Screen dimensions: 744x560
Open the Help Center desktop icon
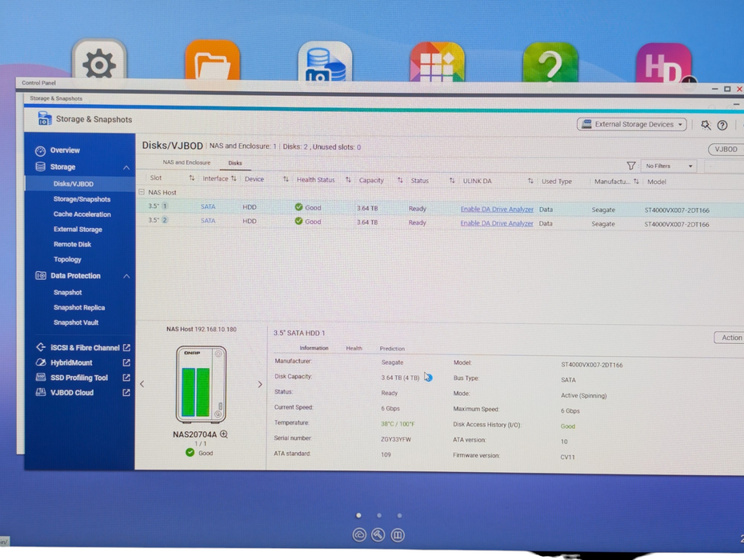pyautogui.click(x=550, y=64)
